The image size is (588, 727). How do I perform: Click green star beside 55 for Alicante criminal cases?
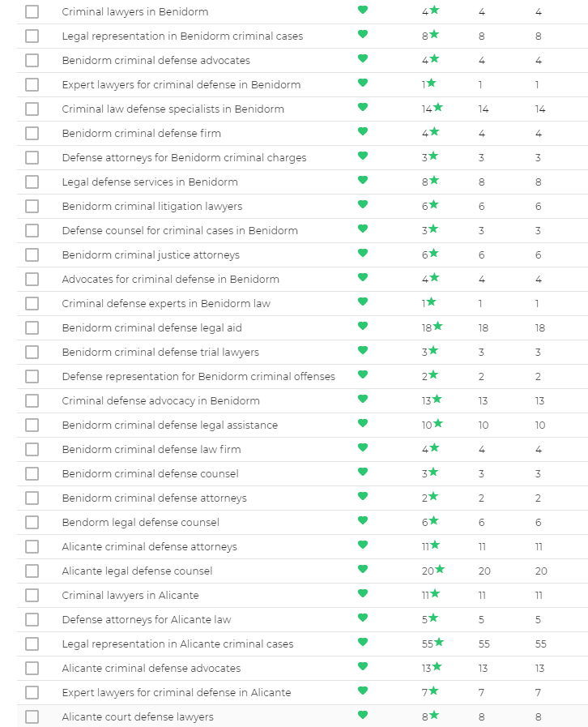439,642
